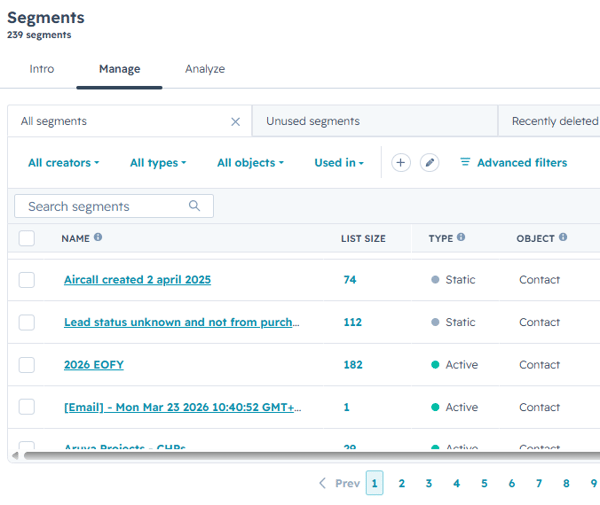Expand the Used in dropdown filter
This screenshot has width=600, height=505.
click(x=339, y=163)
